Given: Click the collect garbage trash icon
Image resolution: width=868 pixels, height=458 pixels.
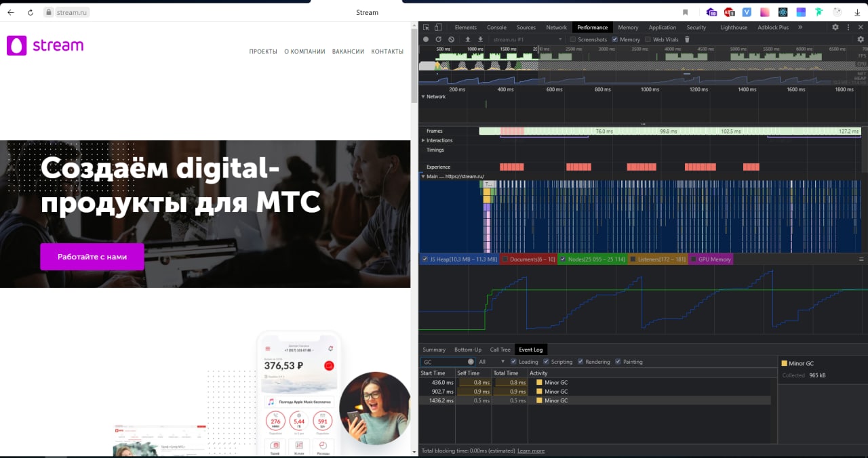Looking at the screenshot, I should click(x=687, y=39).
